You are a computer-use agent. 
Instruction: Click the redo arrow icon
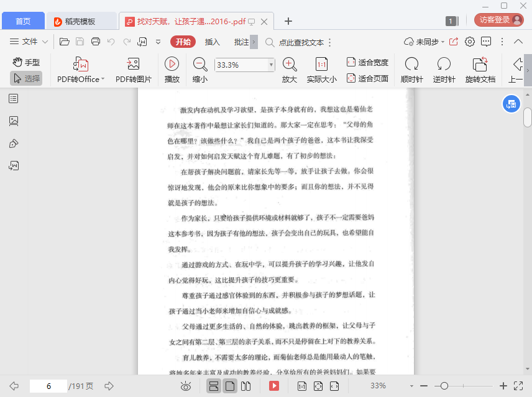127,42
